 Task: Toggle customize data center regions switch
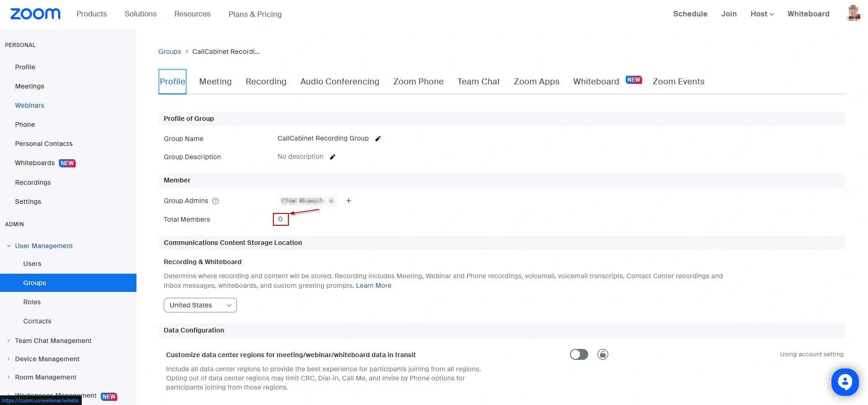579,354
